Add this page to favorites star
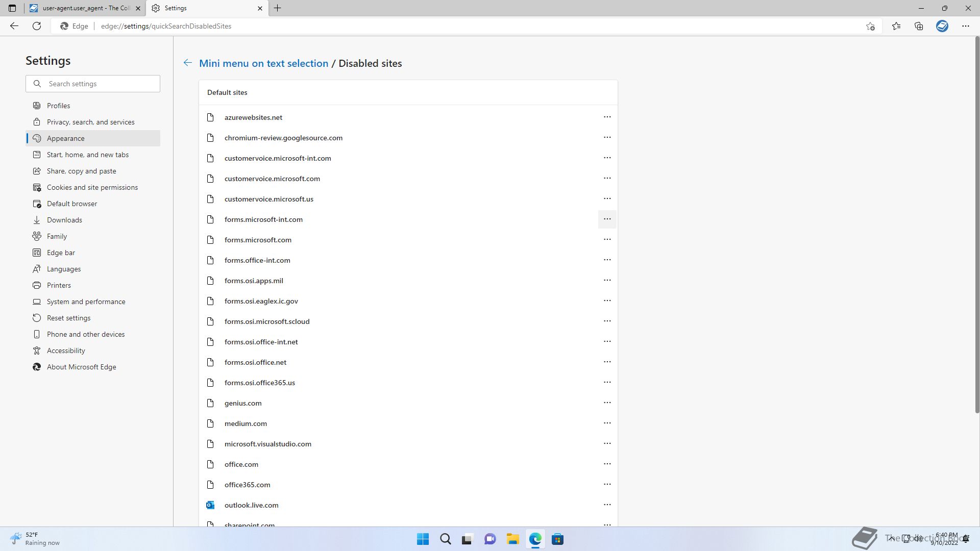 coord(870,26)
